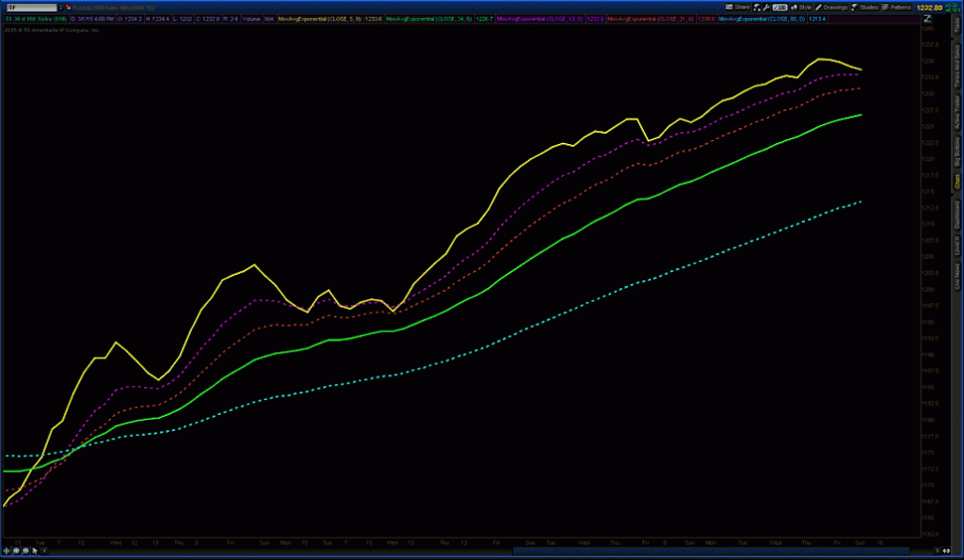
Task: Open the Level II sidebar tab
Action: (957, 246)
